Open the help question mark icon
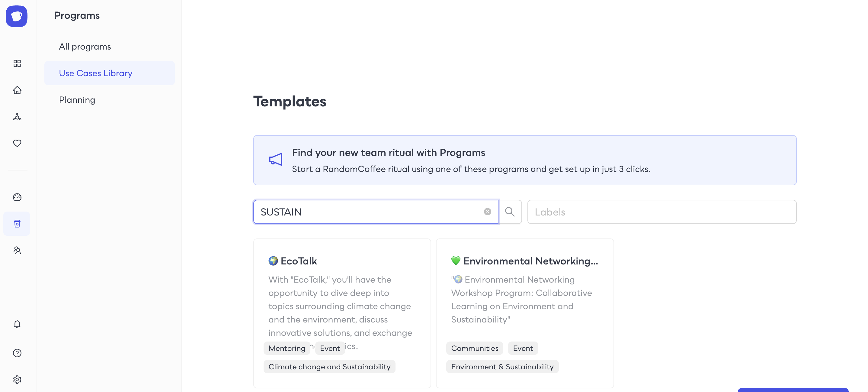Viewport: 868px width, 392px height. tap(17, 353)
